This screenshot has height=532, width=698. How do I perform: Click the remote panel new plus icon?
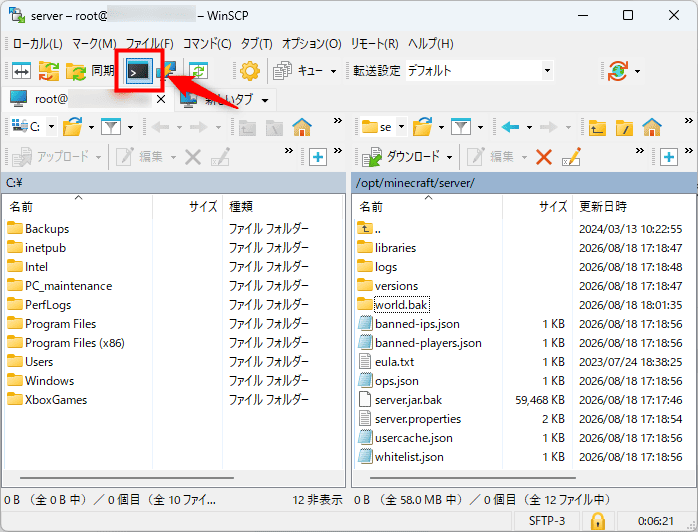pos(669,157)
